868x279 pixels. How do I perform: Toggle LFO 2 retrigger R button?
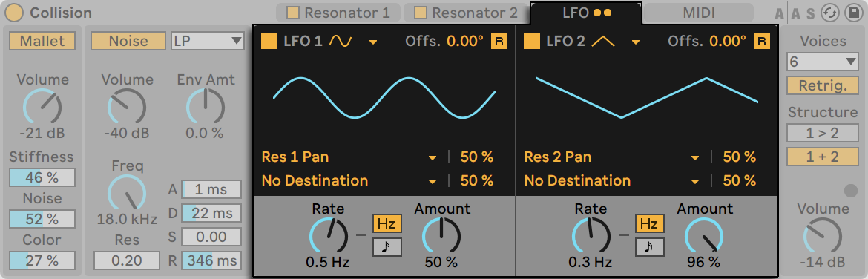[762, 41]
